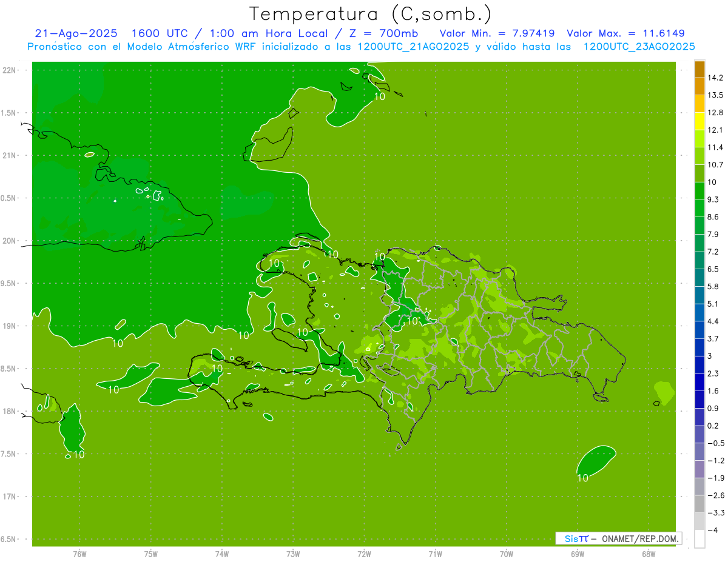
Task: Click the 68W longitude axis label
Action: pyautogui.click(x=649, y=554)
